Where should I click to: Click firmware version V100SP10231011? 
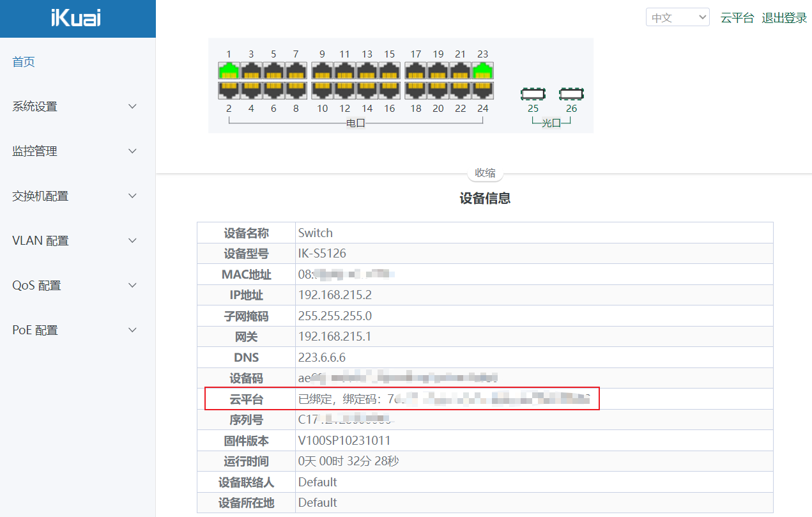(344, 440)
